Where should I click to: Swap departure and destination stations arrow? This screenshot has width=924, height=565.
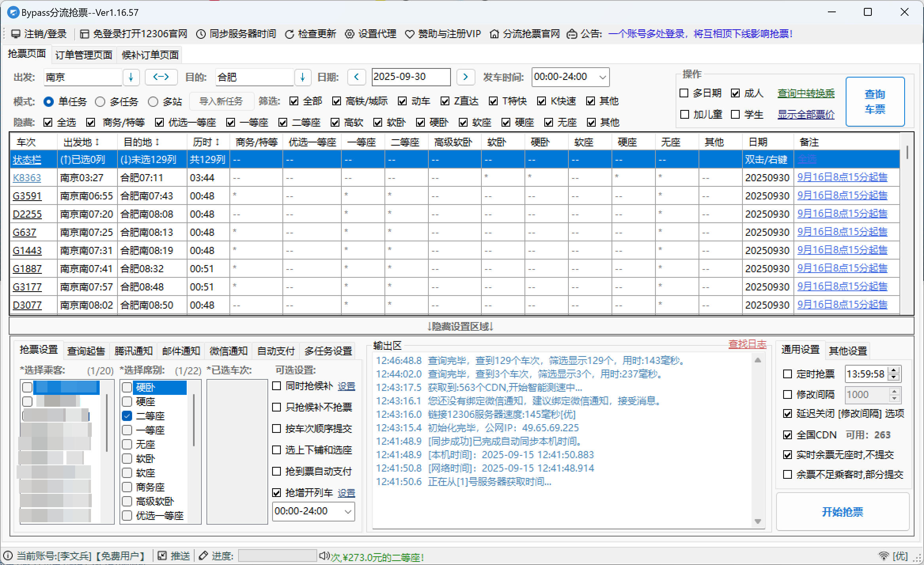[161, 77]
